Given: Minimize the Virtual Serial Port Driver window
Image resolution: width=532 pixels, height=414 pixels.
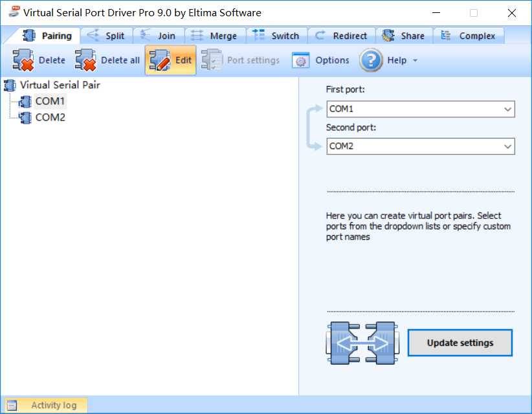Looking at the screenshot, I should click(436, 13).
